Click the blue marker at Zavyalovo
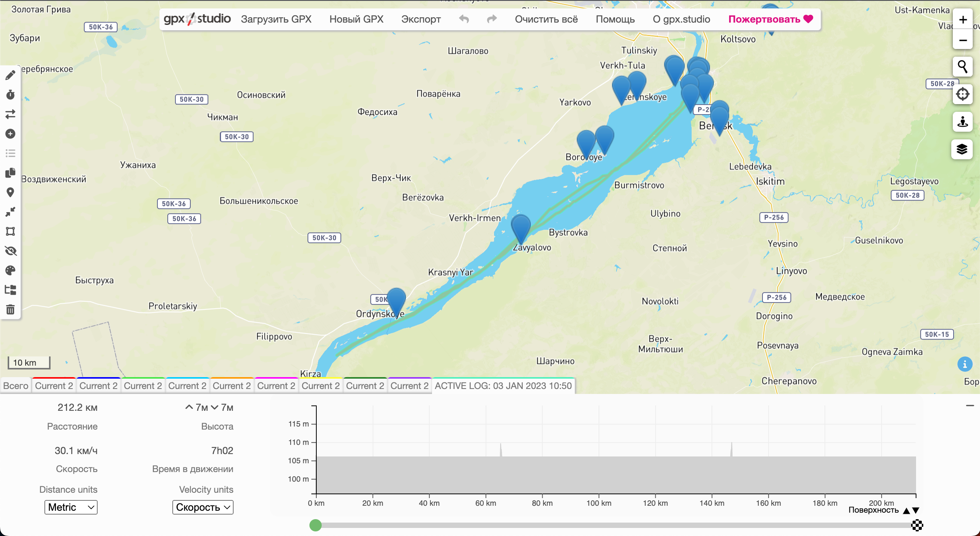 click(520, 227)
